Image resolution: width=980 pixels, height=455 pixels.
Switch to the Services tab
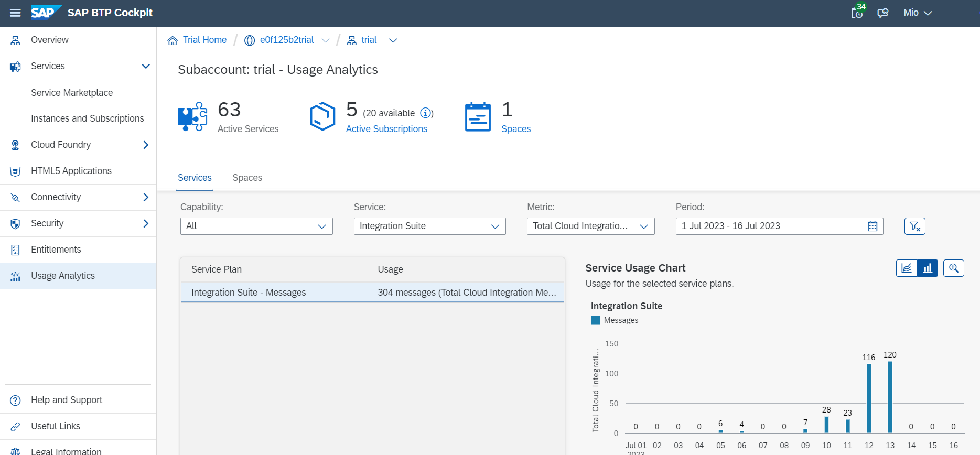195,178
